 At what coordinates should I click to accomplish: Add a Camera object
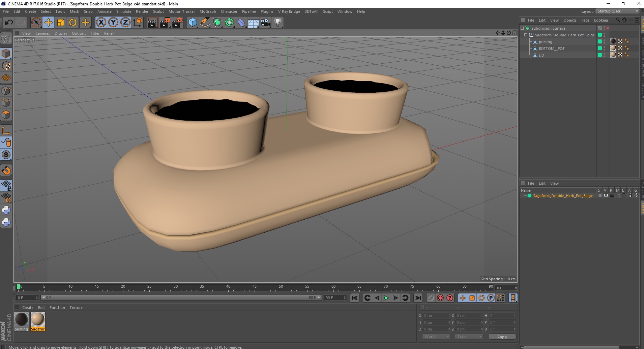pyautogui.click(x=266, y=23)
